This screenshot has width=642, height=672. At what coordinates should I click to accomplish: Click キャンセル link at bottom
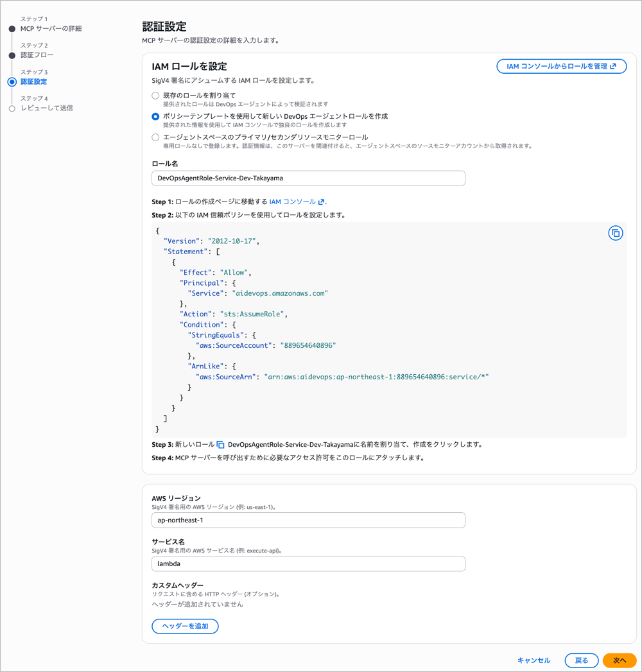pos(534,660)
